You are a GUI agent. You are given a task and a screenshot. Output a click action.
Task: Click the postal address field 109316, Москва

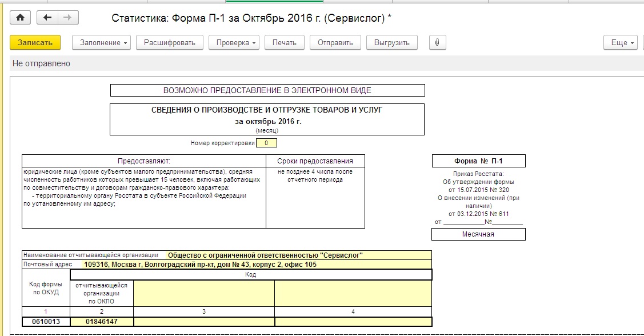(257, 265)
